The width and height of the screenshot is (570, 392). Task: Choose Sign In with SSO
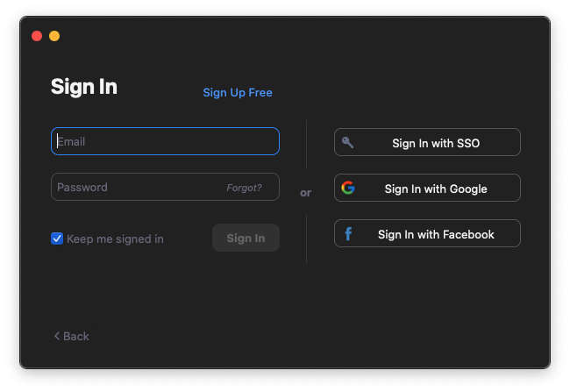coord(427,142)
